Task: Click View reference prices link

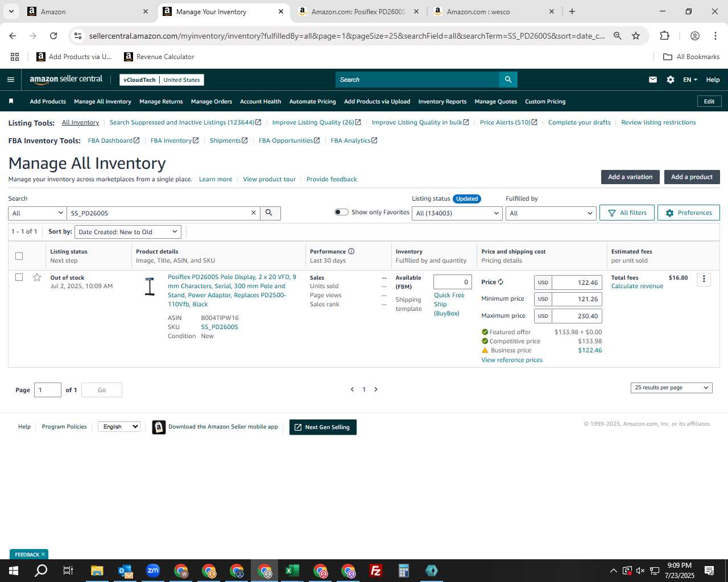Action: pyautogui.click(x=512, y=360)
